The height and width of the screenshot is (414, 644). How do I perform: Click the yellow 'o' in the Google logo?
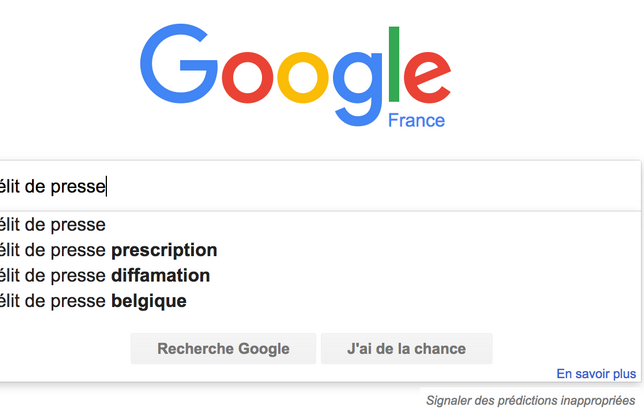click(303, 77)
